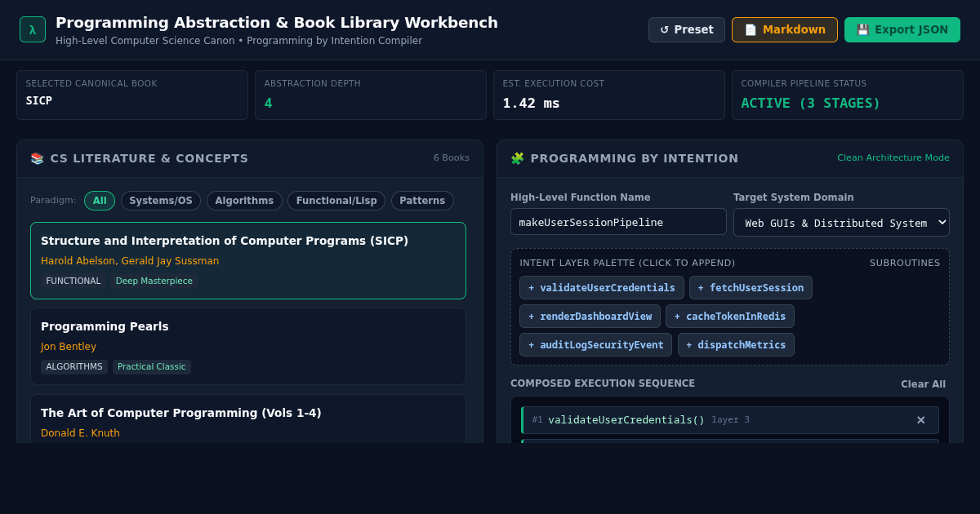Append cacheTokenInRedis subroutine
Viewport: 980px width, 514px height.
click(x=730, y=317)
